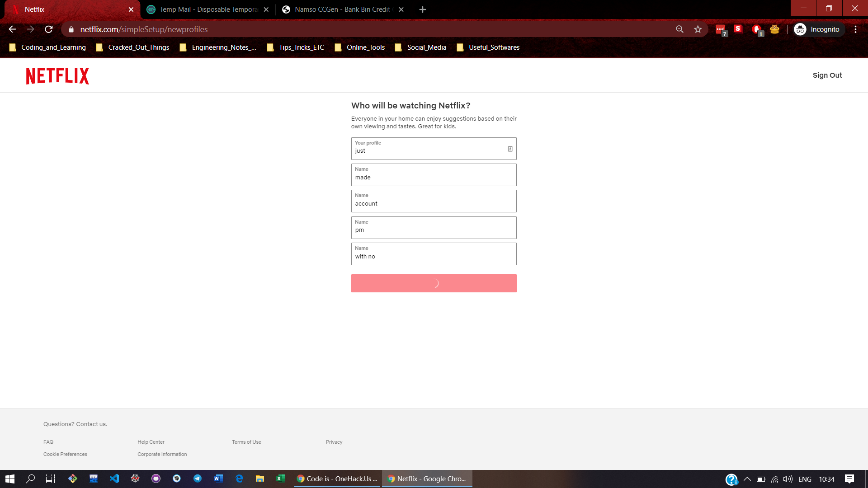Click the browser back arrow
The width and height of the screenshot is (868, 488).
12,29
